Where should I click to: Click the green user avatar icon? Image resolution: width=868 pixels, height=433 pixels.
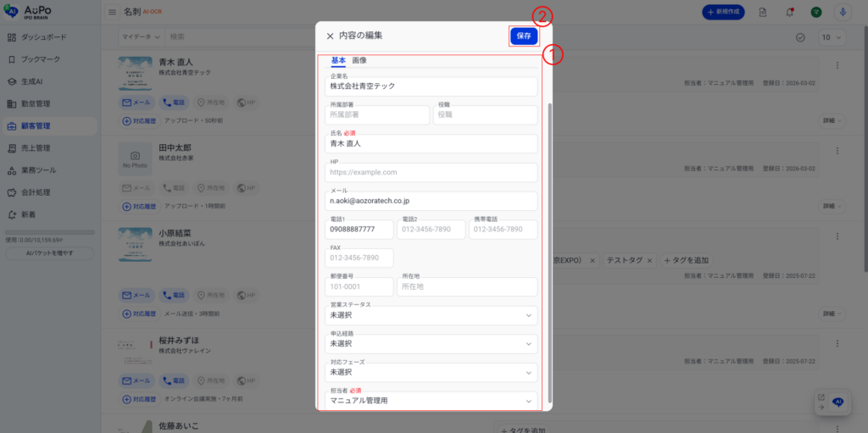(815, 12)
